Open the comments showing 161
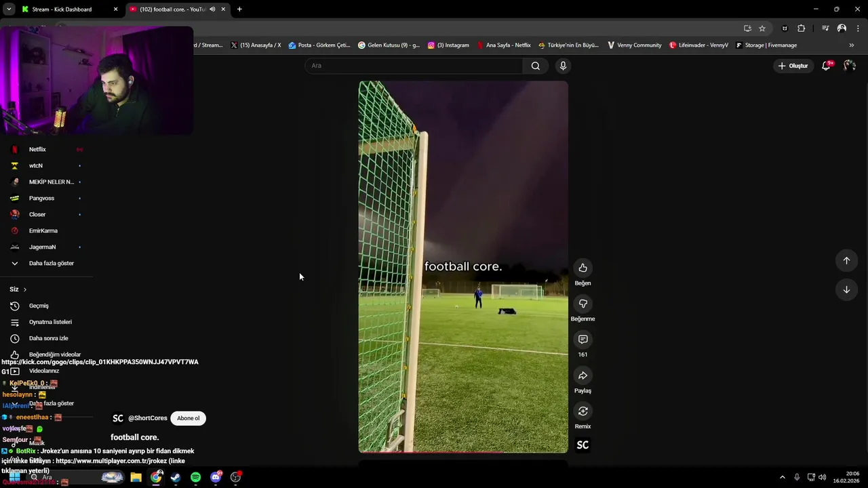This screenshot has height=488, width=868. point(583,339)
